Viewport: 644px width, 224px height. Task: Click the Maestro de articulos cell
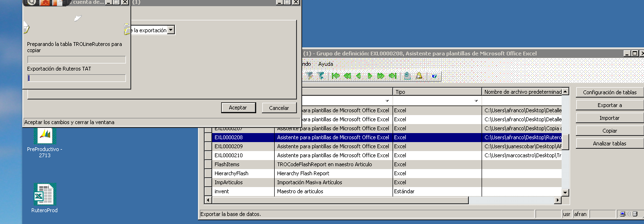tap(333, 191)
